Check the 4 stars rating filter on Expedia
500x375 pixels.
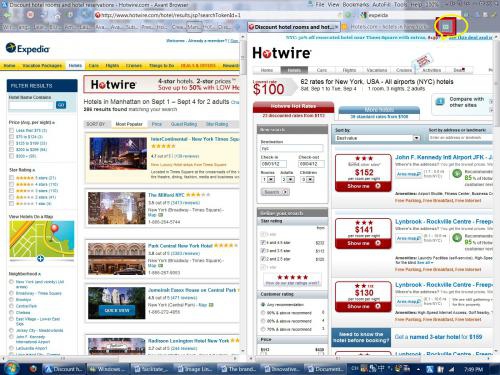click(x=12, y=184)
